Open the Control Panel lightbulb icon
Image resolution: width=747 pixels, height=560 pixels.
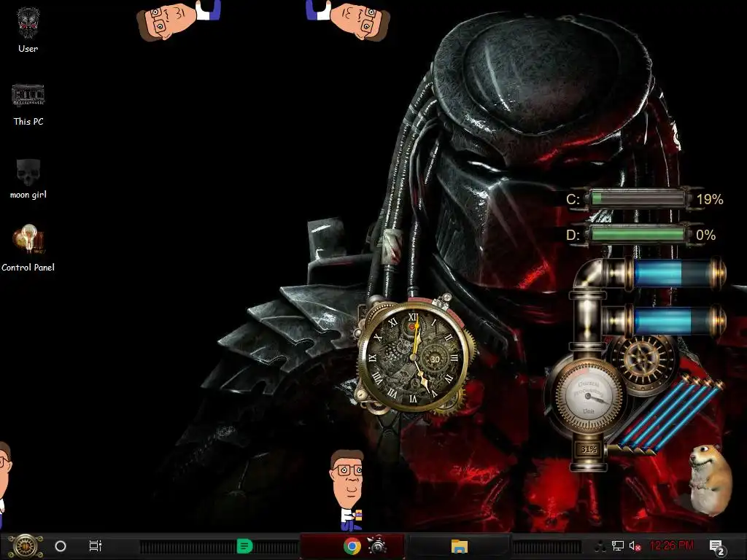point(28,248)
